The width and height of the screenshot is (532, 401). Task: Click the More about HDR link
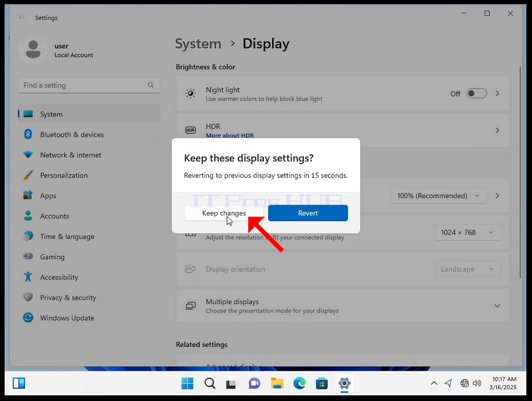click(x=230, y=136)
